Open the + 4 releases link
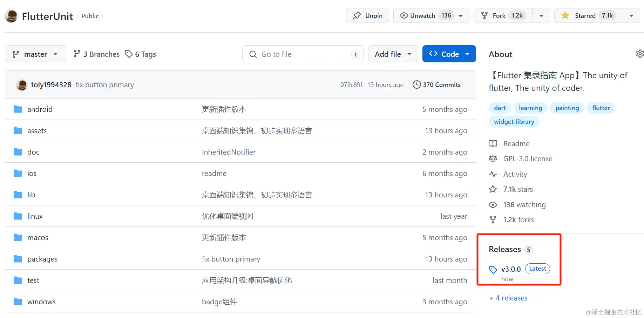Screen dimensions: 644x318 tap(508, 298)
